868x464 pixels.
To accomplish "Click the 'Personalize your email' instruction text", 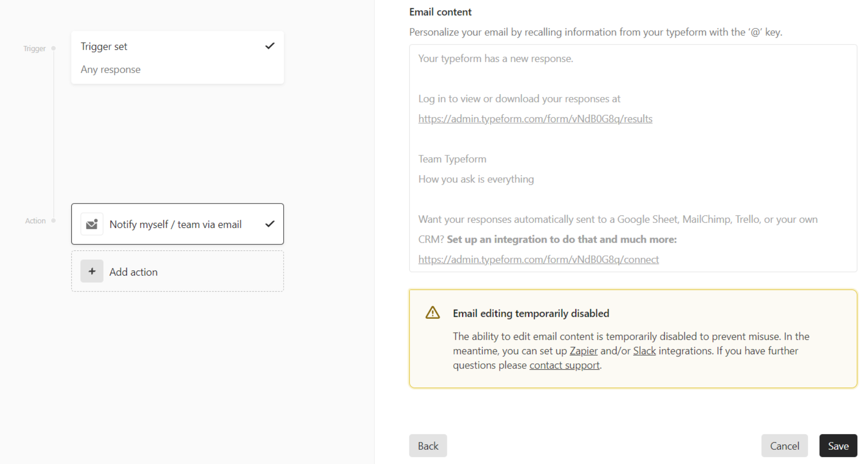I will (595, 32).
